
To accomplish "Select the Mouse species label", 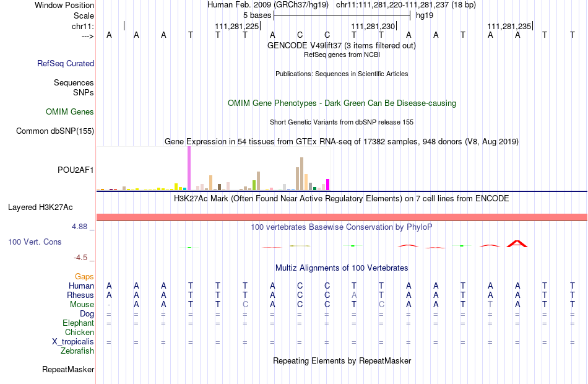I will 82,305.
